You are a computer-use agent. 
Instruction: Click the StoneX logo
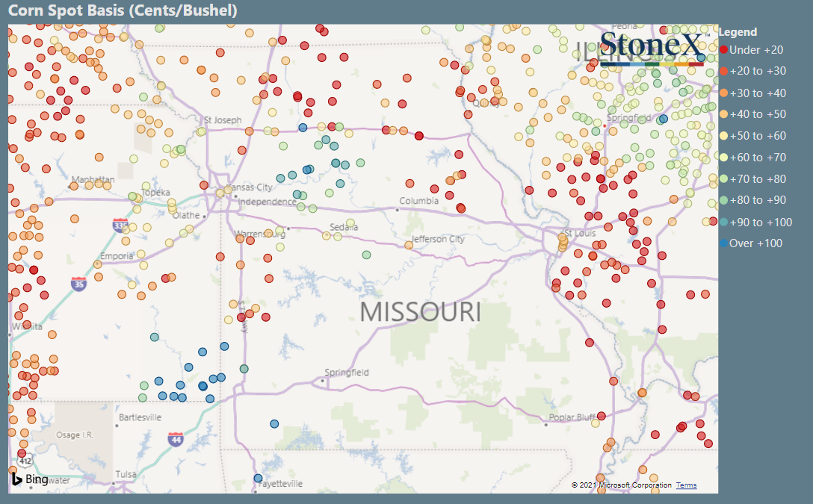pyautogui.click(x=653, y=48)
